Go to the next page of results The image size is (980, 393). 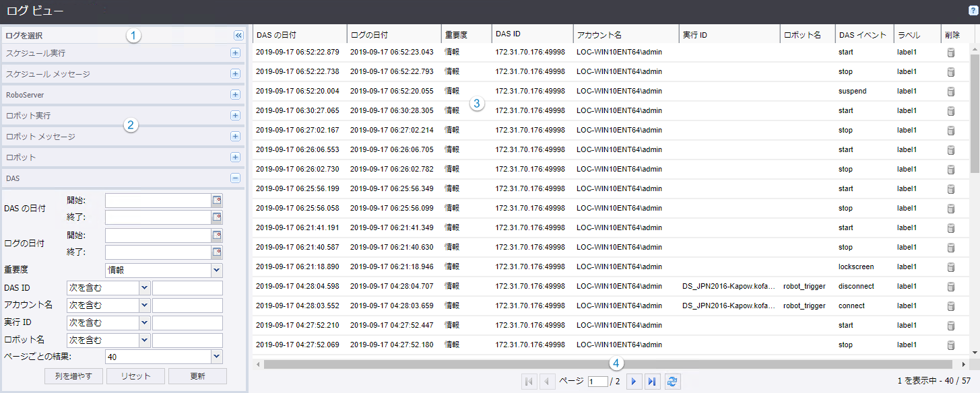pos(633,382)
